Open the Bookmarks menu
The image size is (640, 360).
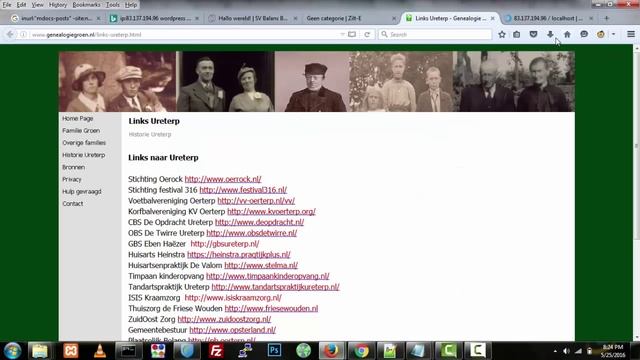pos(86,5)
